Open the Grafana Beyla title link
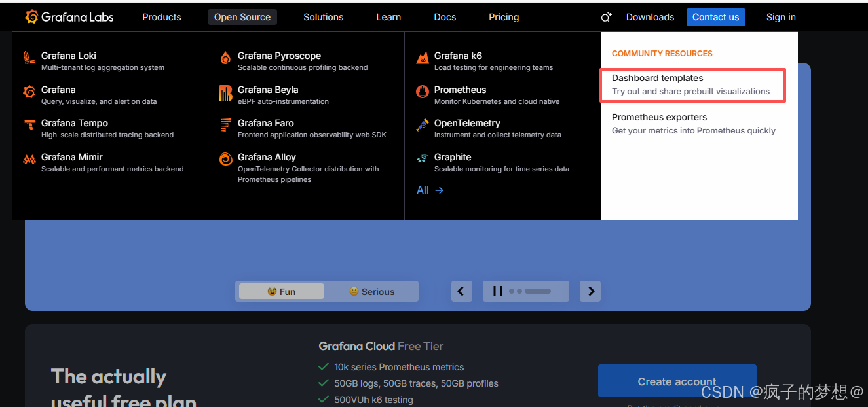The width and height of the screenshot is (868, 407). click(x=268, y=90)
